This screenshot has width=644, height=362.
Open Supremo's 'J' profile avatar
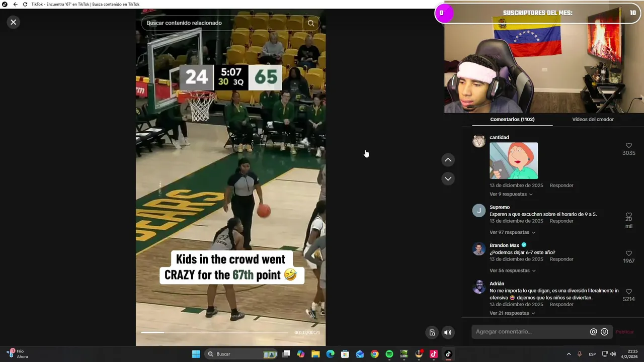(x=478, y=211)
